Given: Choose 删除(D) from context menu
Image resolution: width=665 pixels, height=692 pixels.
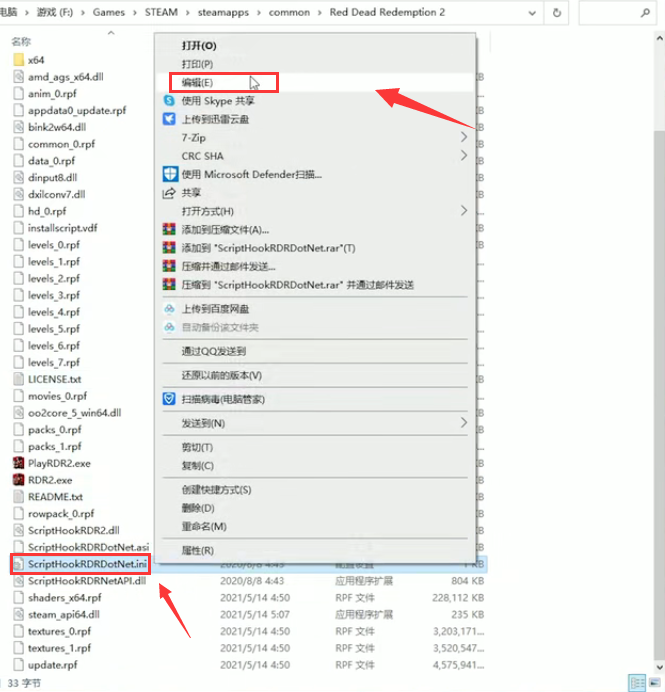Looking at the screenshot, I should [x=198, y=508].
